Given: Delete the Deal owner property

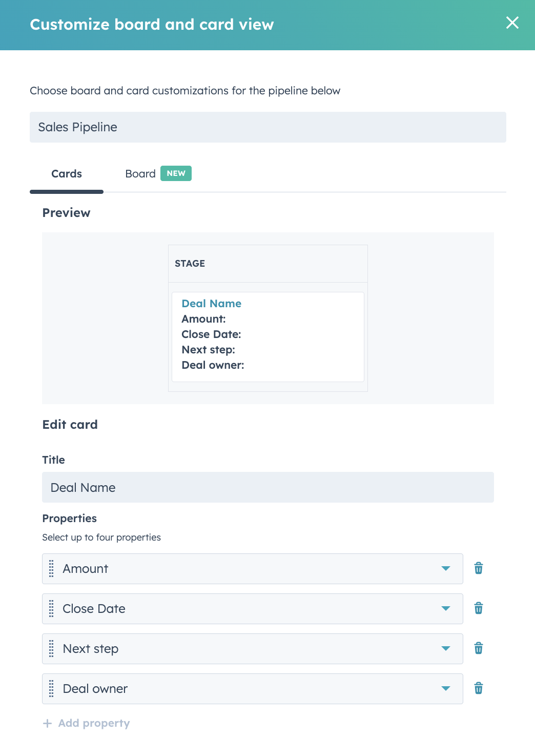Looking at the screenshot, I should coord(478,688).
